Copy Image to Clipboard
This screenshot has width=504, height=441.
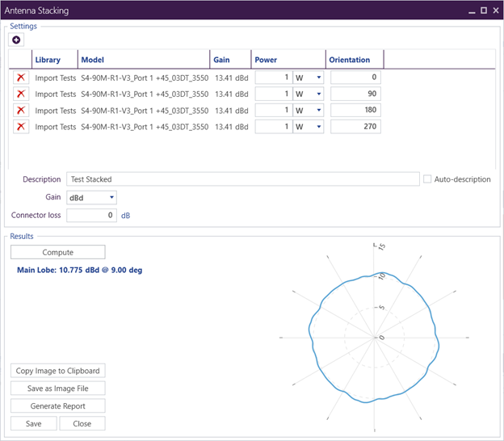click(58, 371)
